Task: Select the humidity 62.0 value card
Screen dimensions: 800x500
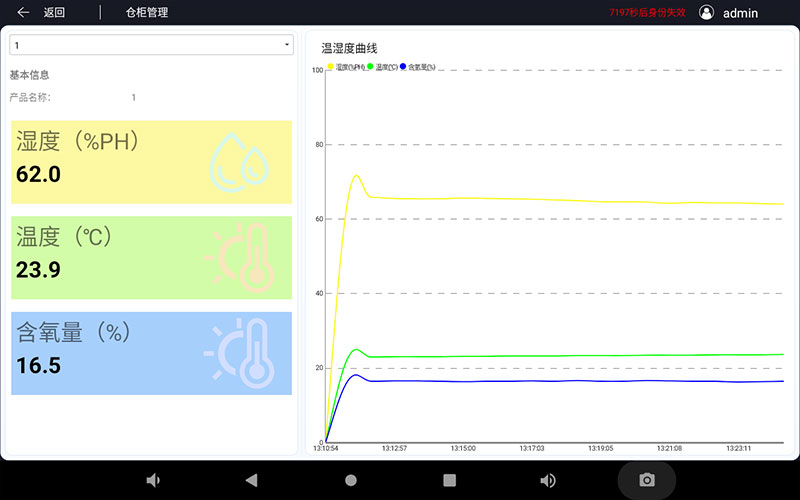Action: pyautogui.click(x=151, y=162)
